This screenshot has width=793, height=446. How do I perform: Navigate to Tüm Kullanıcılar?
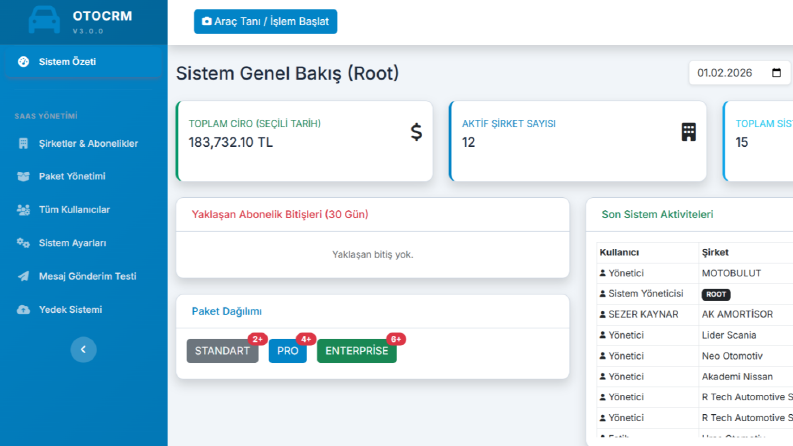click(x=83, y=210)
